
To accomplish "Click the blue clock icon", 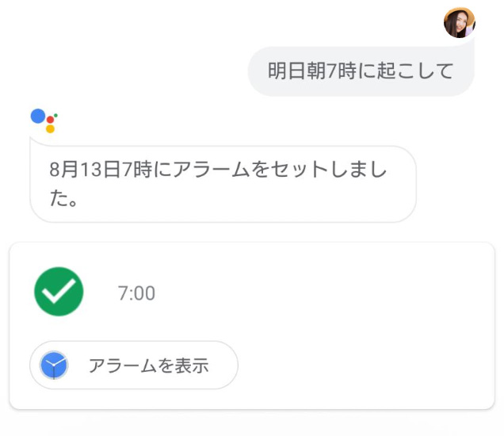I will coord(54,365).
